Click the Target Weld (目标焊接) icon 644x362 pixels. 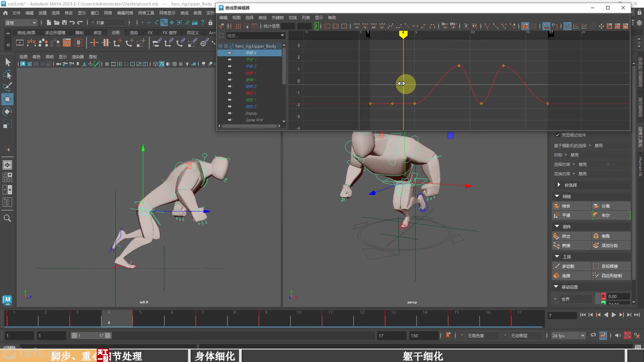click(x=596, y=266)
